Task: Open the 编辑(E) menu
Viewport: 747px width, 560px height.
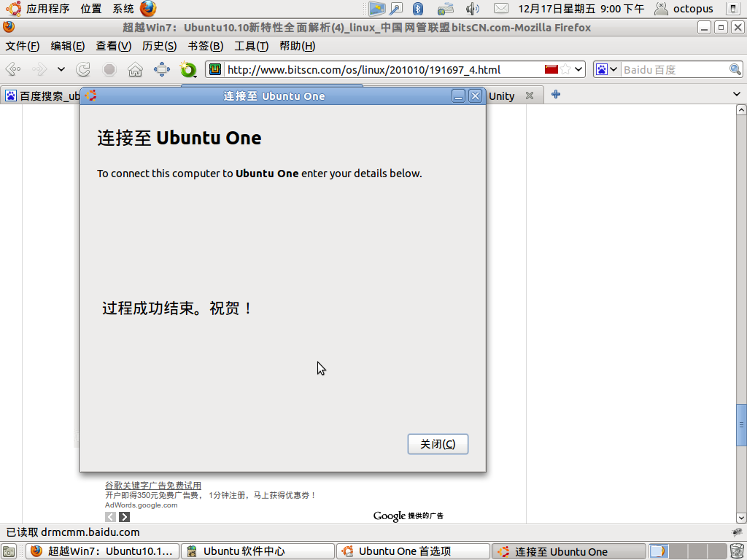Action: pos(68,46)
